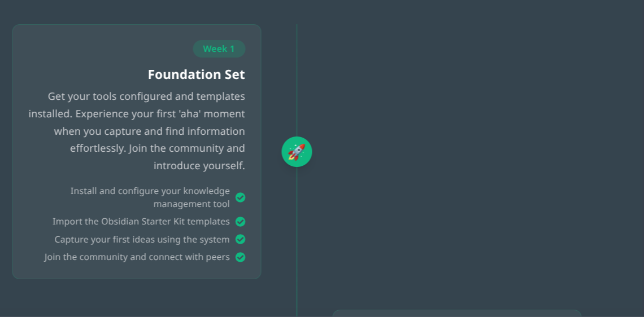The height and width of the screenshot is (317, 644).
Task: Select "Import the Obsidian Starter Kit templates" text
Action: 141,222
